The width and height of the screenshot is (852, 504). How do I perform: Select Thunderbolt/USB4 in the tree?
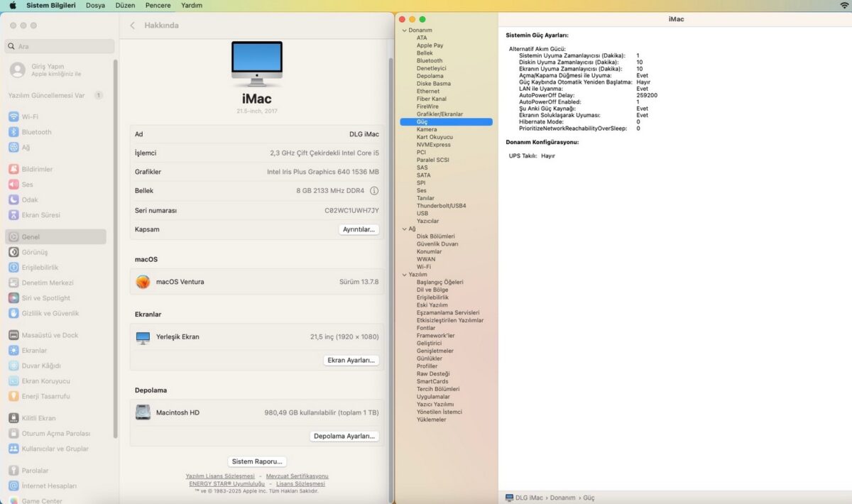[x=442, y=206]
